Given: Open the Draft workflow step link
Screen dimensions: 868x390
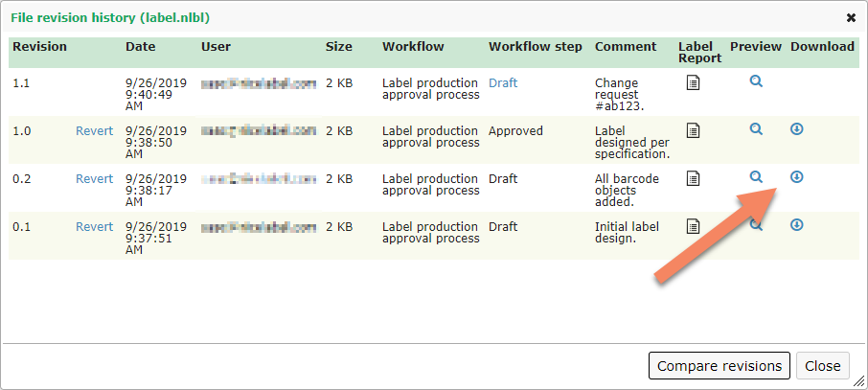Looking at the screenshot, I should (503, 83).
